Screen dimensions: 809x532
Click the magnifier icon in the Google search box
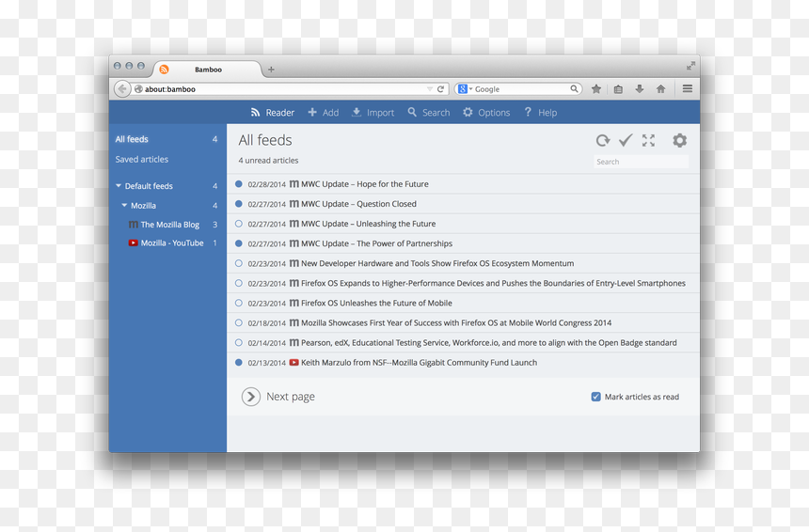[x=574, y=88]
